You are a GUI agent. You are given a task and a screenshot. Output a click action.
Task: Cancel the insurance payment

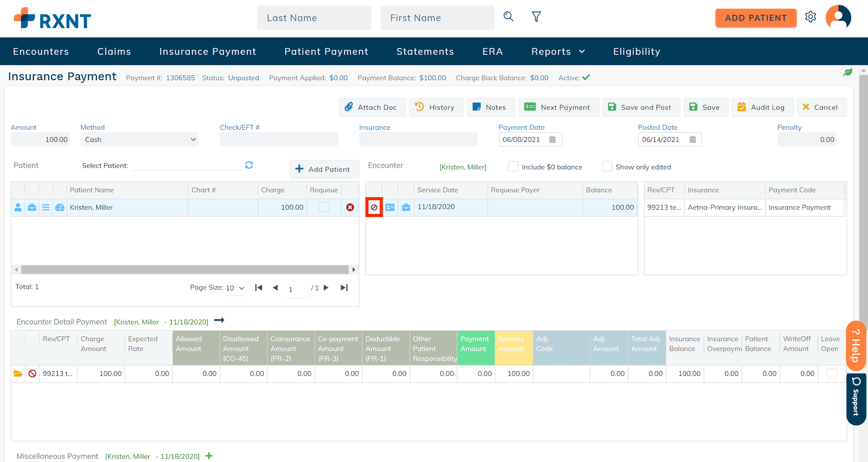(x=822, y=107)
